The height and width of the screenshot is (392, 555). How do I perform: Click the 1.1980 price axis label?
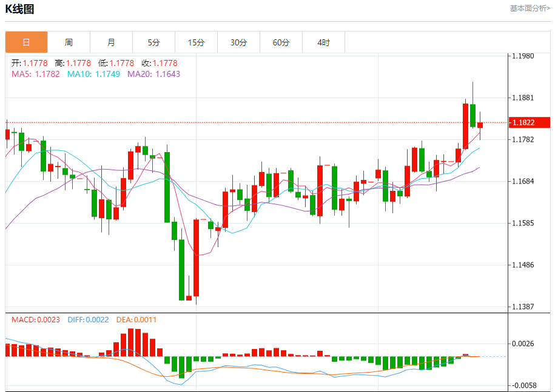[523, 56]
